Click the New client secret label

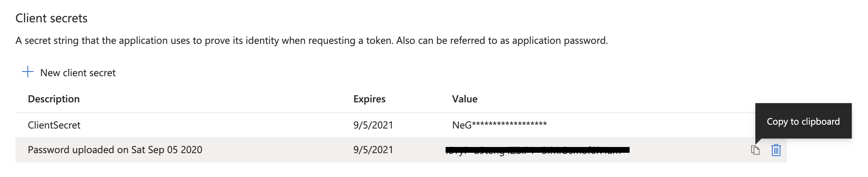[78, 73]
